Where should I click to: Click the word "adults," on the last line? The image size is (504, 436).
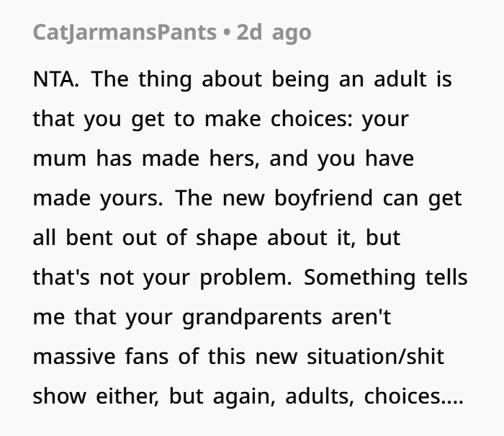point(320,396)
